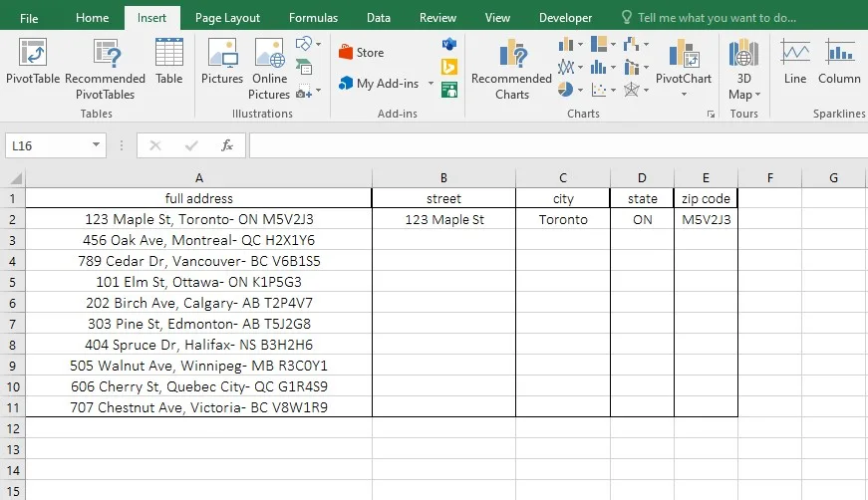
Task: Expand the Screenshot dropdown arrow
Action: [x=318, y=91]
